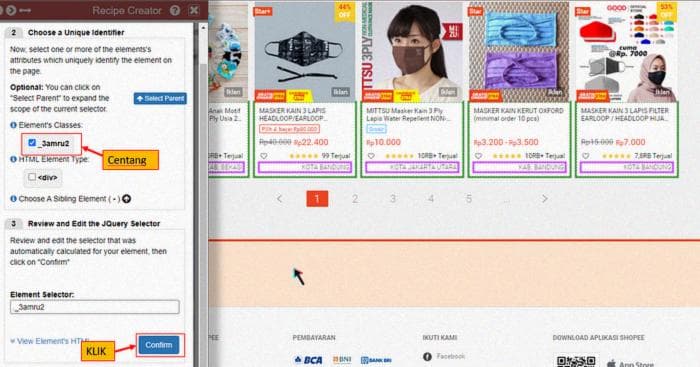Click the Confirm button
The image size is (700, 367).
point(158,345)
